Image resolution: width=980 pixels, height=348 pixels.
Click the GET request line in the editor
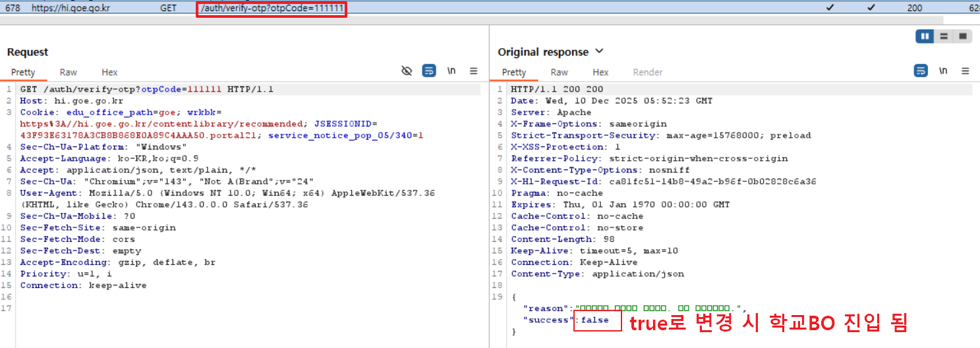tap(146, 90)
